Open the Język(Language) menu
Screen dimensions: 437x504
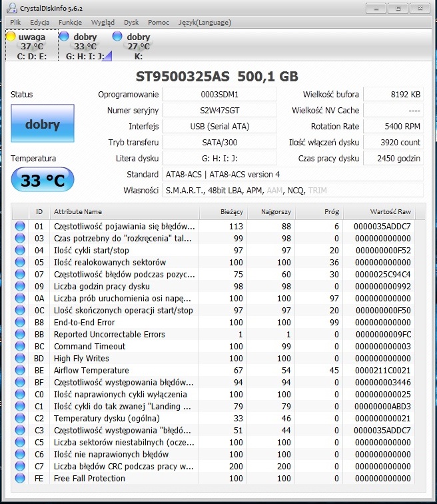coord(205,23)
